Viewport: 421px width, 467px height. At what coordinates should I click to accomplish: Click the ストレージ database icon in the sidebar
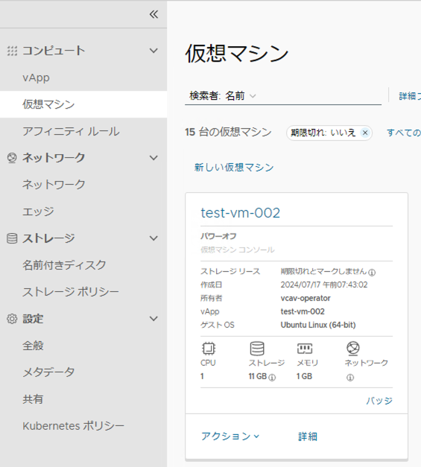(x=12, y=238)
